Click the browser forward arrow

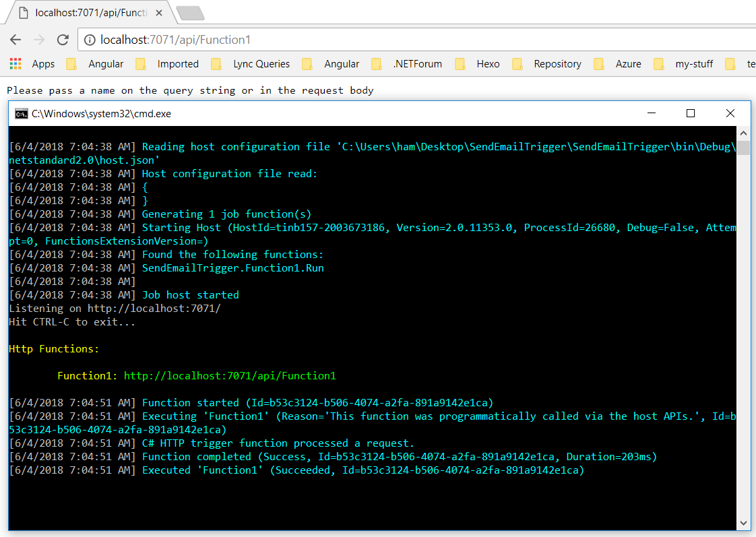pyautogui.click(x=39, y=40)
